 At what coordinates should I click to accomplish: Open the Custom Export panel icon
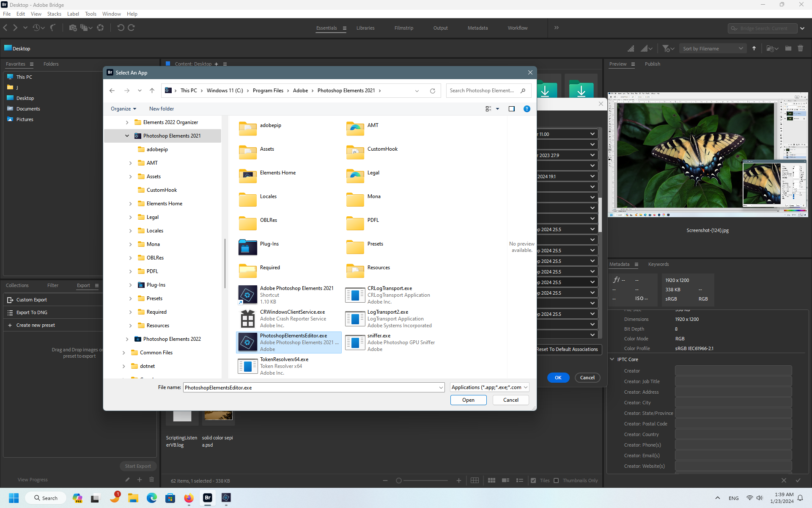(10, 300)
